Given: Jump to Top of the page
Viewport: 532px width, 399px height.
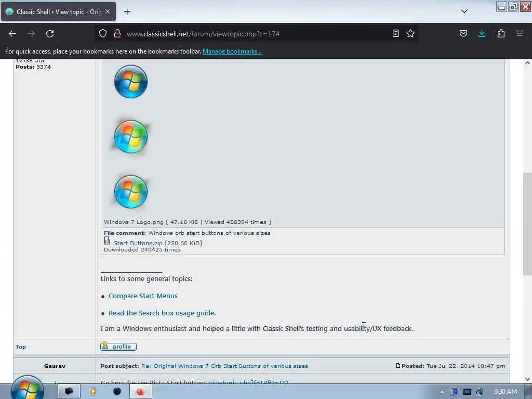Looking at the screenshot, I should (x=21, y=347).
